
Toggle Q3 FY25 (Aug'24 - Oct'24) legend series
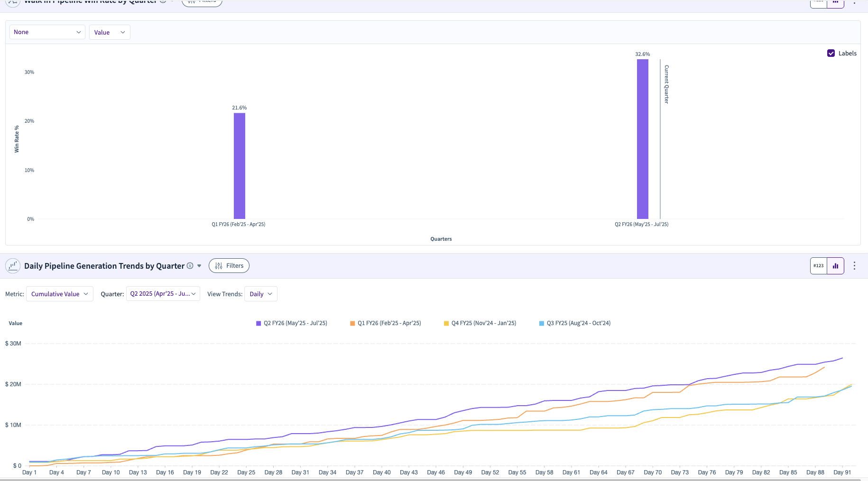point(575,323)
